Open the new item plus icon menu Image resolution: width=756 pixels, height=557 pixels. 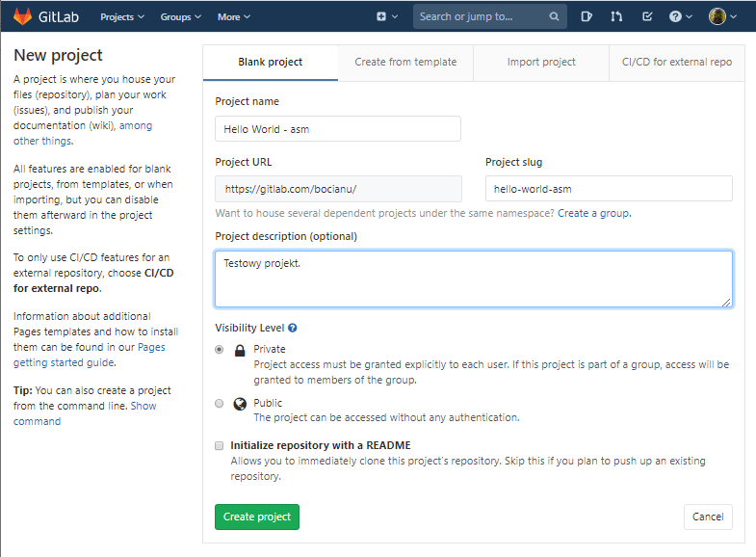click(381, 16)
